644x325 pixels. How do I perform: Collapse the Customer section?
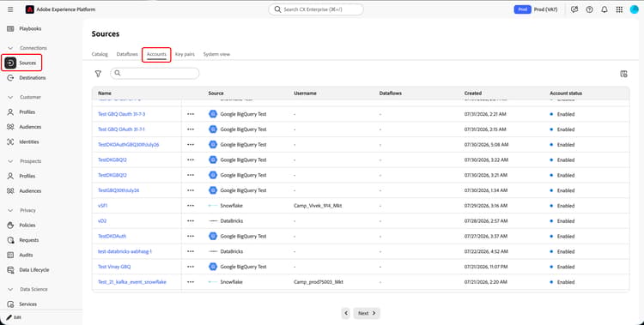[x=10, y=97]
